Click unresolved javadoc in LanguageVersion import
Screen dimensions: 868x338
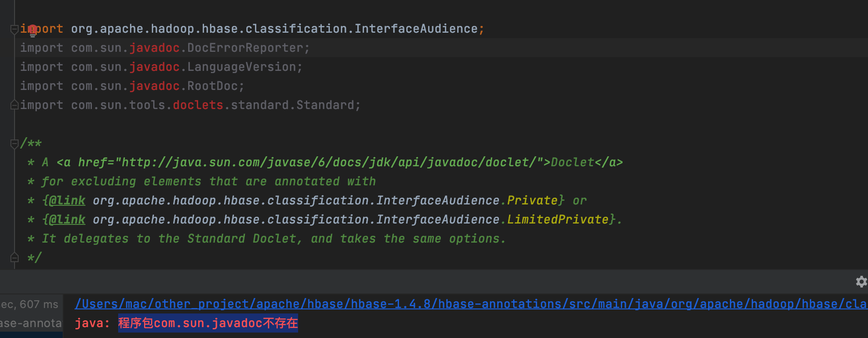[x=154, y=67]
